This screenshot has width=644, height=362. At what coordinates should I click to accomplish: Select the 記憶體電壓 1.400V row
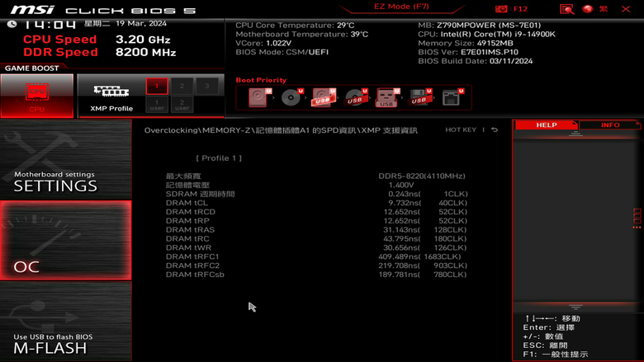click(316, 185)
